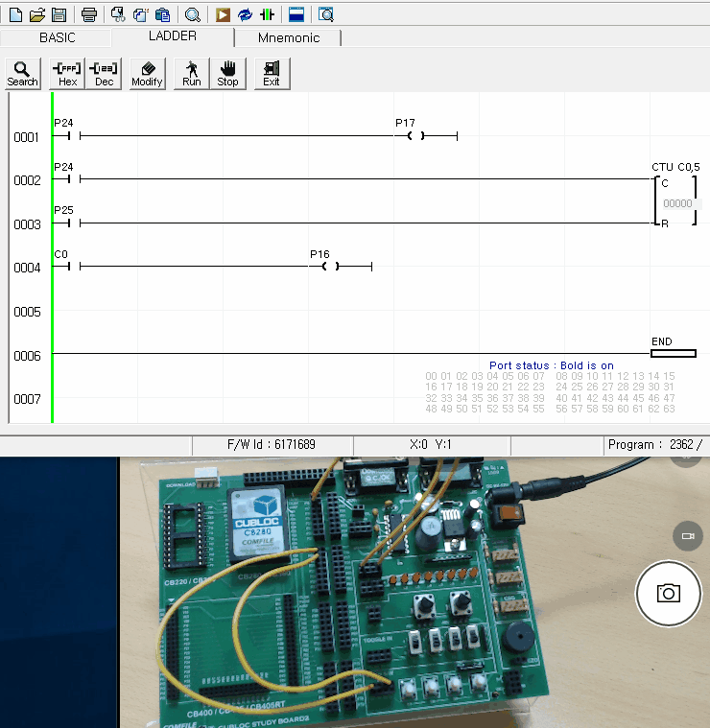Image resolution: width=710 pixels, height=728 pixels.
Task: Click the magnifier Find icon in the top toolbar
Action: (193, 14)
